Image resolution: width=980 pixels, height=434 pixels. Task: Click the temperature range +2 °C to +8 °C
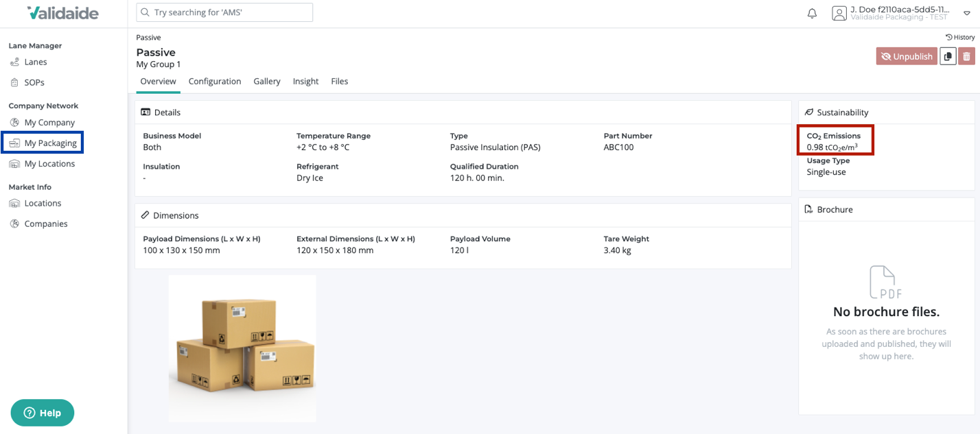pyautogui.click(x=323, y=147)
